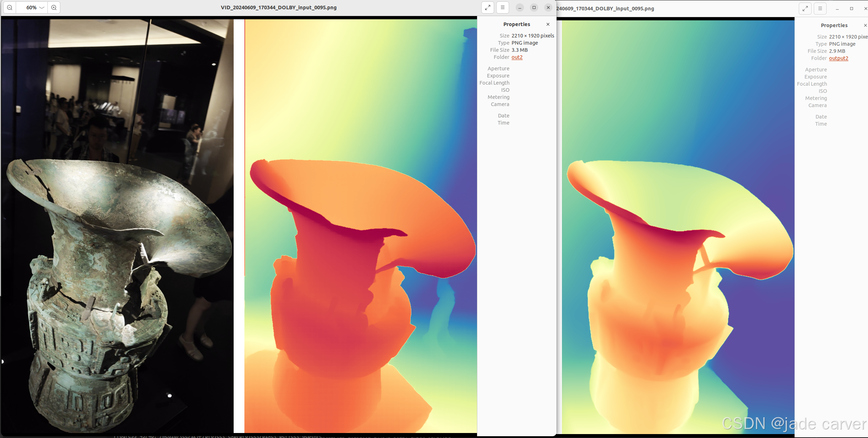This screenshot has width=868, height=438.
Task: Click the zoom out magnifier icon
Action: [x=10, y=7]
